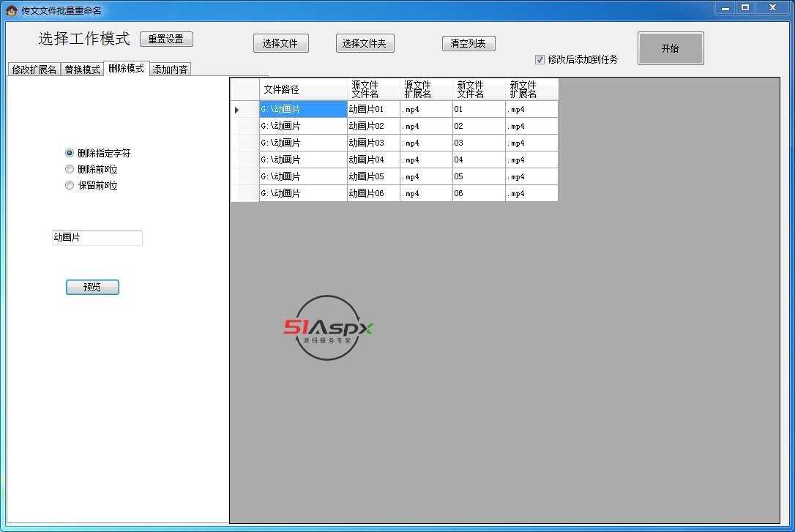Viewport: 795px width, 532px height.
Task: Click the 重置设置 button
Action: point(166,39)
